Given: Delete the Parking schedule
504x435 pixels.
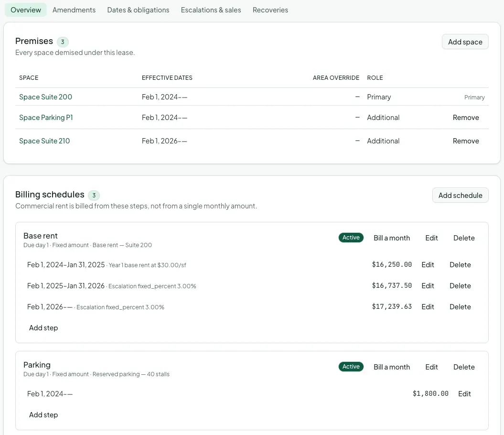Looking at the screenshot, I should coord(464,367).
